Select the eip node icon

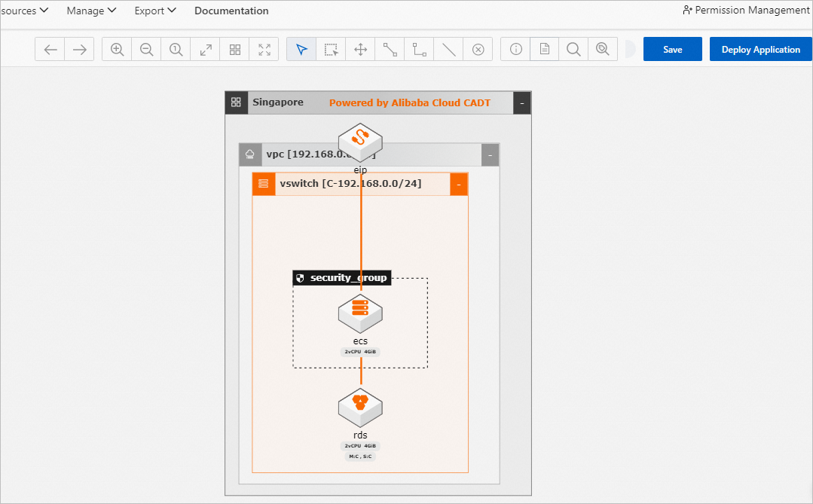[360, 142]
